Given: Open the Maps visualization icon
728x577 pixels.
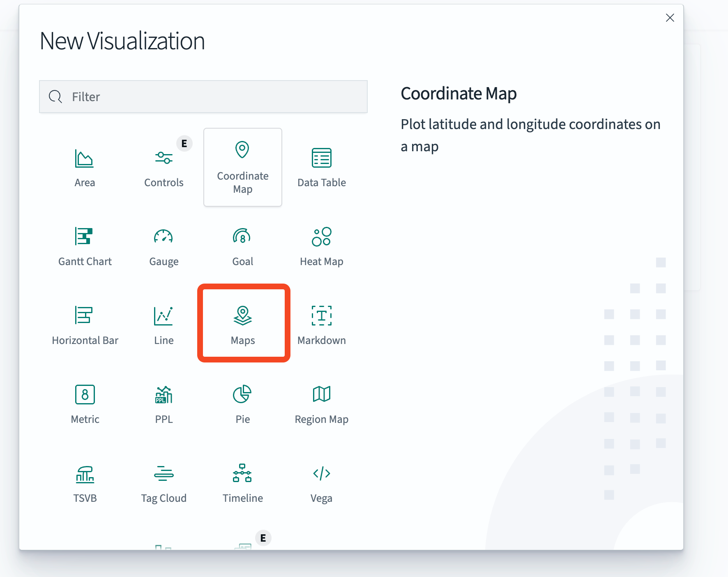Looking at the screenshot, I should point(243,316).
